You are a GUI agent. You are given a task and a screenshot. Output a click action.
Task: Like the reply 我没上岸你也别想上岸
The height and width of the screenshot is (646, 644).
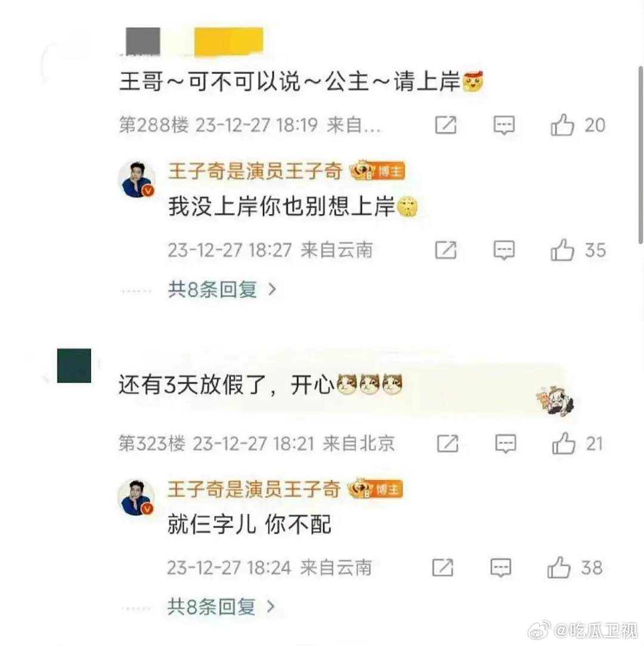pos(562,250)
